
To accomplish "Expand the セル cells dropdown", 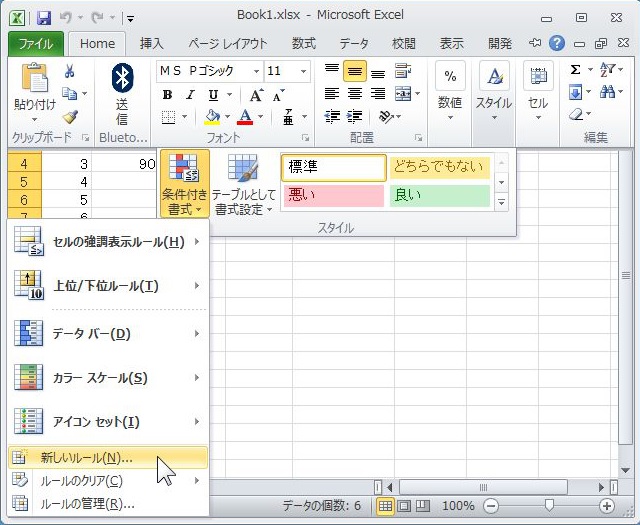I will click(538, 118).
